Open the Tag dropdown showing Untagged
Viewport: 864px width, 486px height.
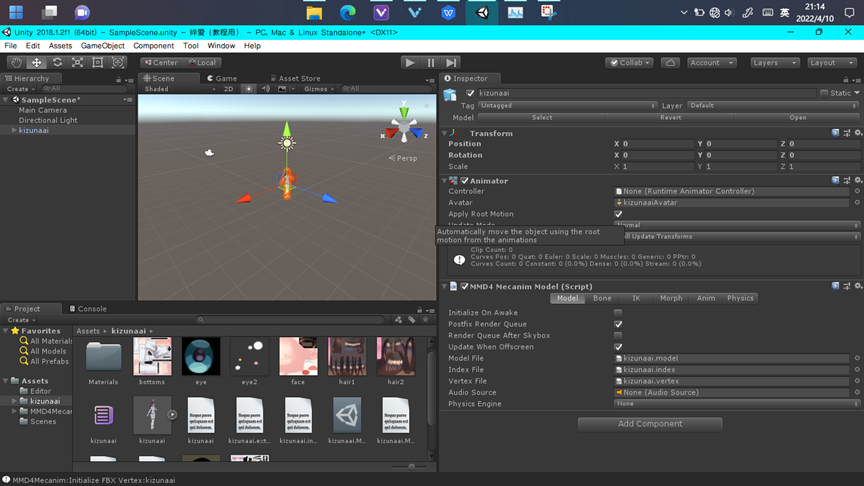(567, 105)
